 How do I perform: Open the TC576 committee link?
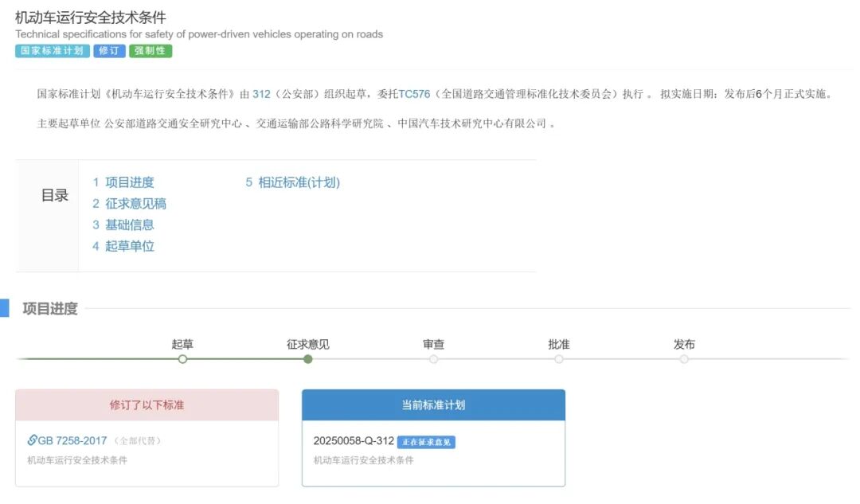pyautogui.click(x=414, y=94)
